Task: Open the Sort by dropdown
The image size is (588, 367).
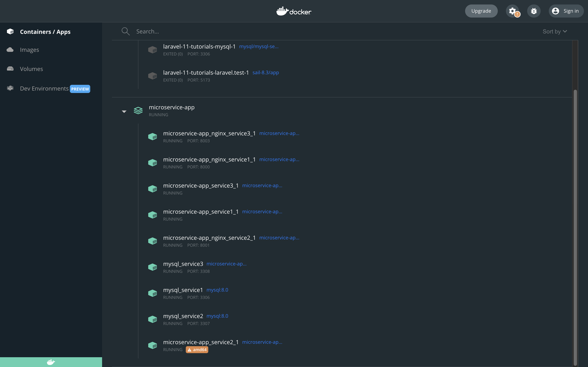Action: tap(555, 31)
